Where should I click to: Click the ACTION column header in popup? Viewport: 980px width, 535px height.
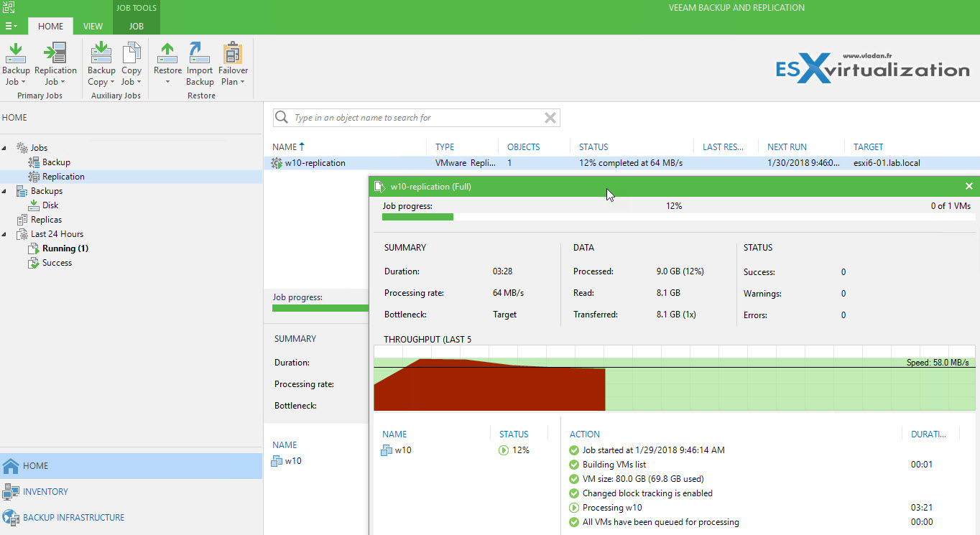pyautogui.click(x=585, y=434)
